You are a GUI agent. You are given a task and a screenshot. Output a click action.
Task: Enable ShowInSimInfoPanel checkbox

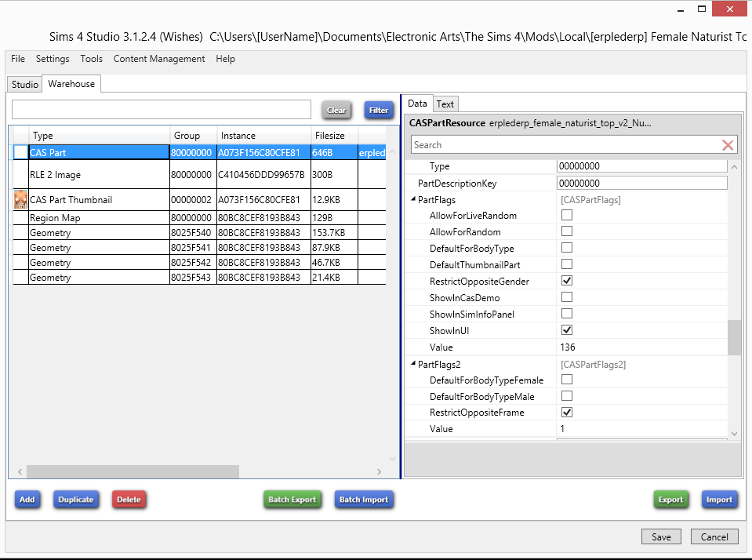click(567, 314)
